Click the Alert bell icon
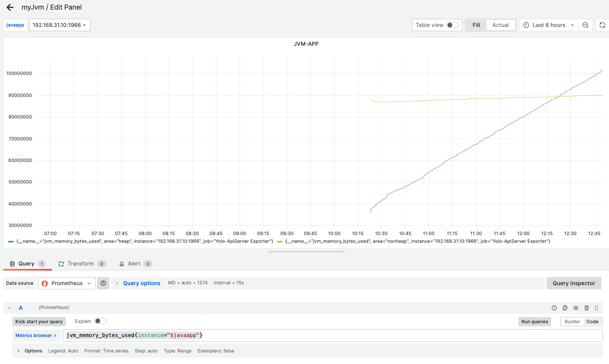The height and width of the screenshot is (364, 609). point(122,264)
